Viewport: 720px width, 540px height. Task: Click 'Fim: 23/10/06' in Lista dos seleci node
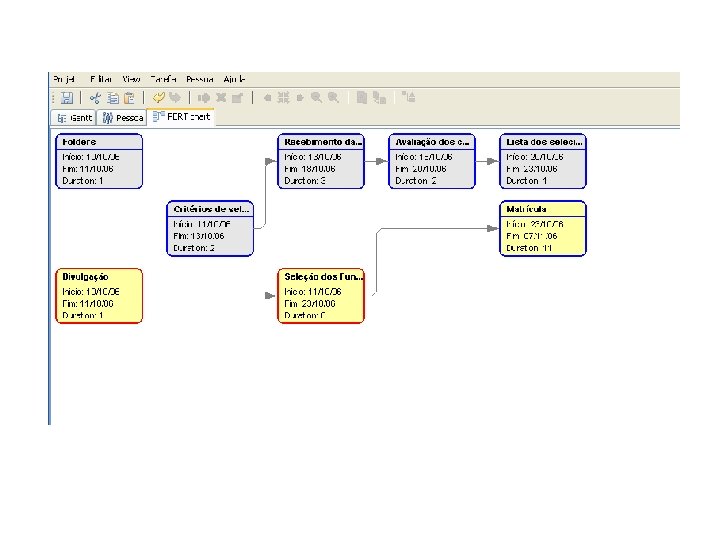[x=532, y=169]
